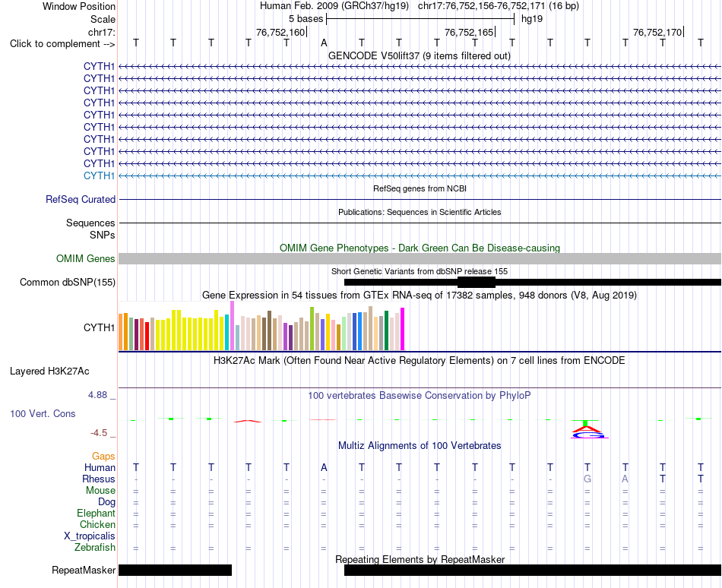Select the Chicken alignment row label
The width and height of the screenshot is (722, 588).
[x=97, y=525]
